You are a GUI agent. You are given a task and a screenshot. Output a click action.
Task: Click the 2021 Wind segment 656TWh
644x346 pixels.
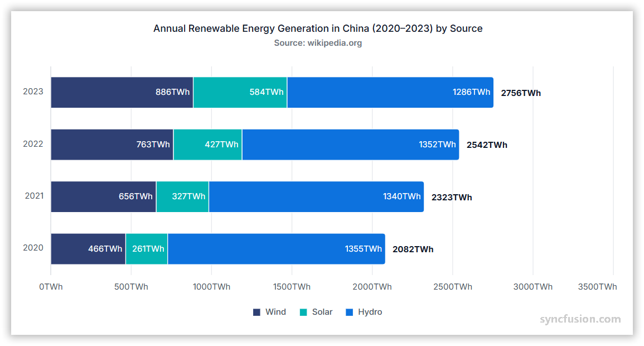click(x=103, y=196)
